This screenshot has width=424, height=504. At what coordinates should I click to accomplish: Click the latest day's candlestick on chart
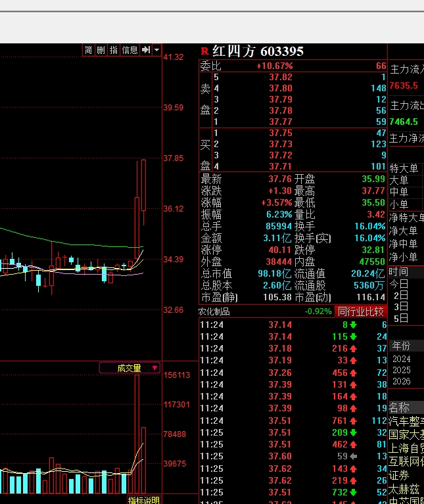(x=143, y=192)
